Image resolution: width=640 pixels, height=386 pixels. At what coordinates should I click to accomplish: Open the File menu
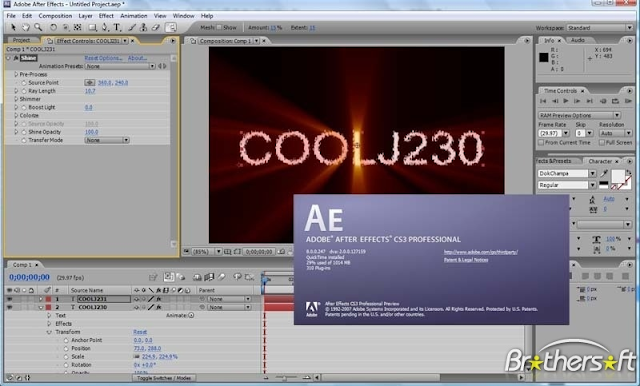(11, 16)
